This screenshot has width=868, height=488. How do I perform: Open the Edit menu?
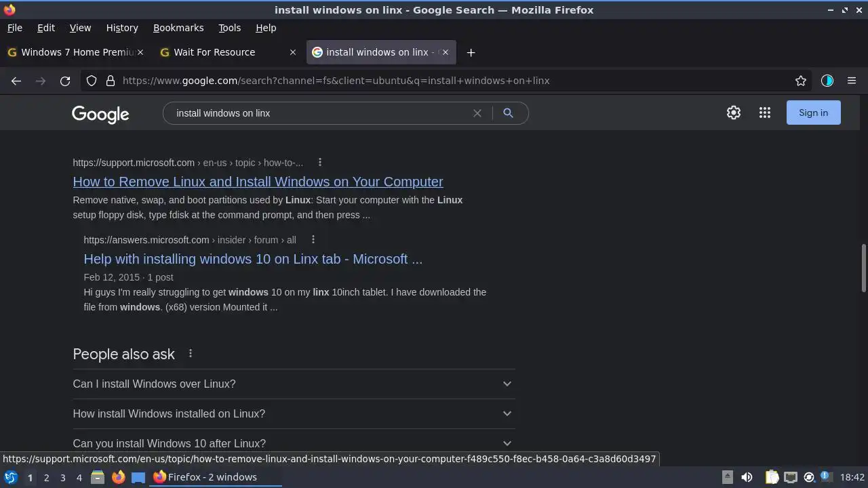46,28
